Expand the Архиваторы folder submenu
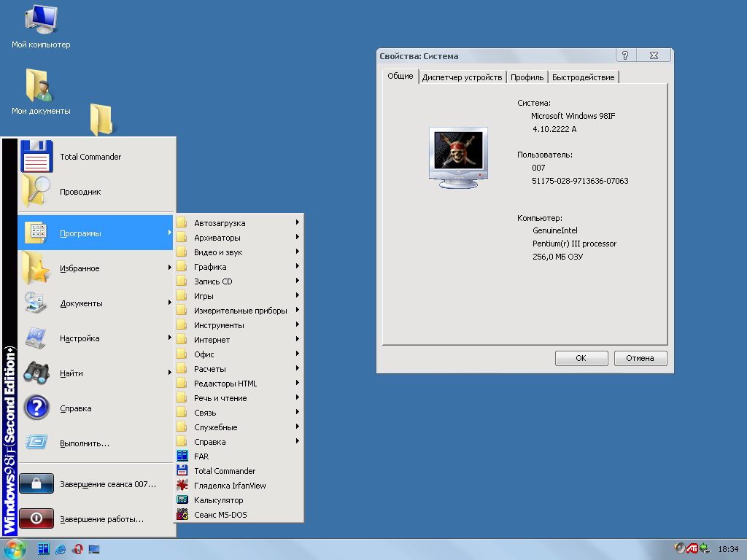The image size is (747, 560). coord(217,238)
